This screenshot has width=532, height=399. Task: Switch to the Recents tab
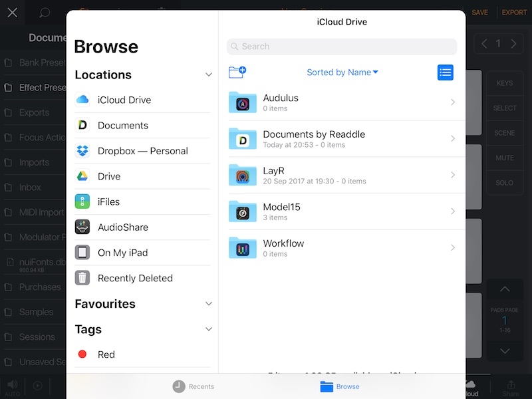pos(194,386)
